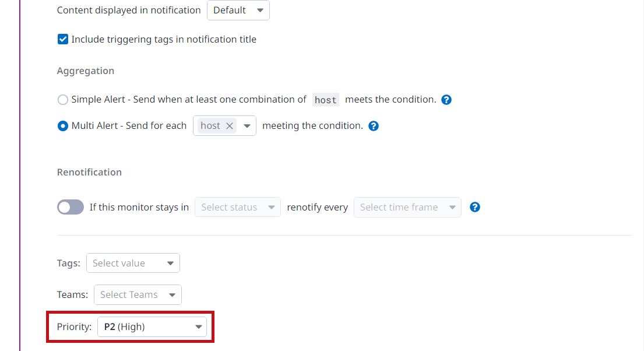Image resolution: width=644 pixels, height=351 pixels.
Task: Open help icon next to Multi Alert condition
Action: click(x=374, y=126)
